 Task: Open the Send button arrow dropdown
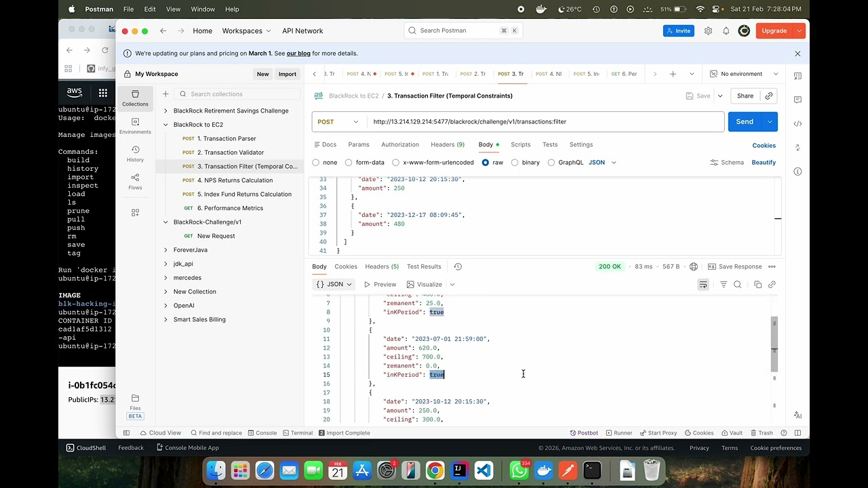770,122
